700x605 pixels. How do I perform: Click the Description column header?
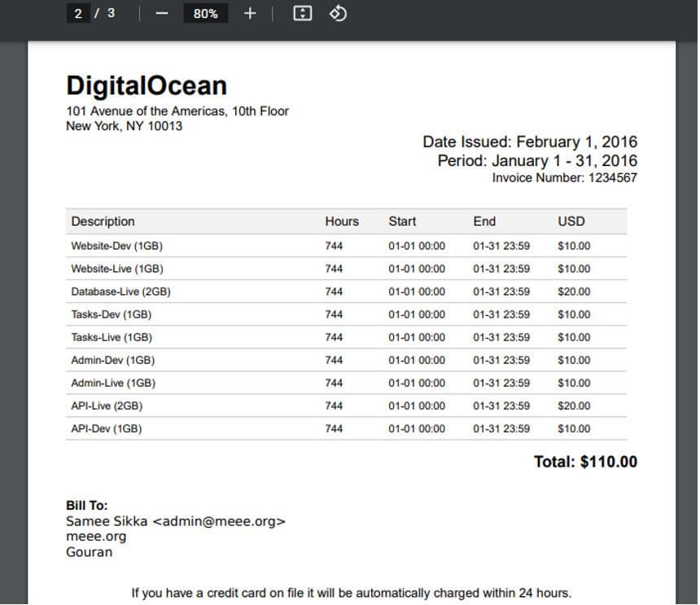click(x=103, y=221)
